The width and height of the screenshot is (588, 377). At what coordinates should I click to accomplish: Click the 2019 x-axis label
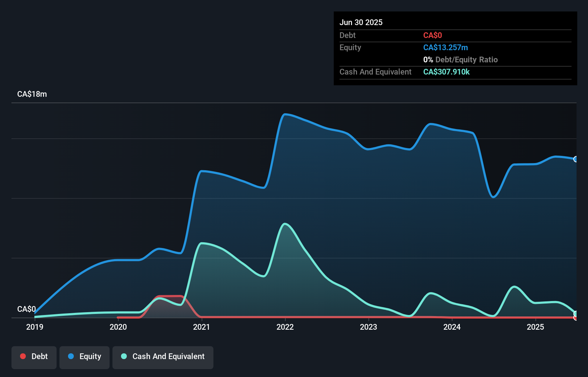click(35, 327)
